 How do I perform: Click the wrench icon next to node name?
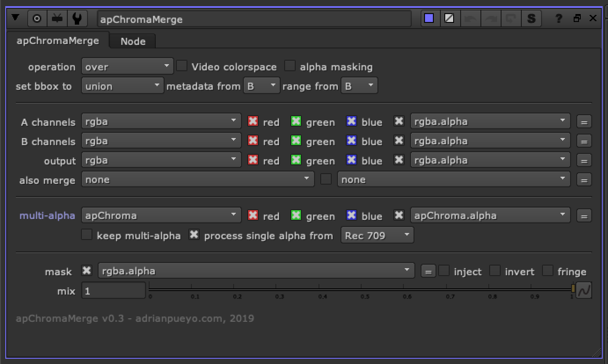pos(77,18)
